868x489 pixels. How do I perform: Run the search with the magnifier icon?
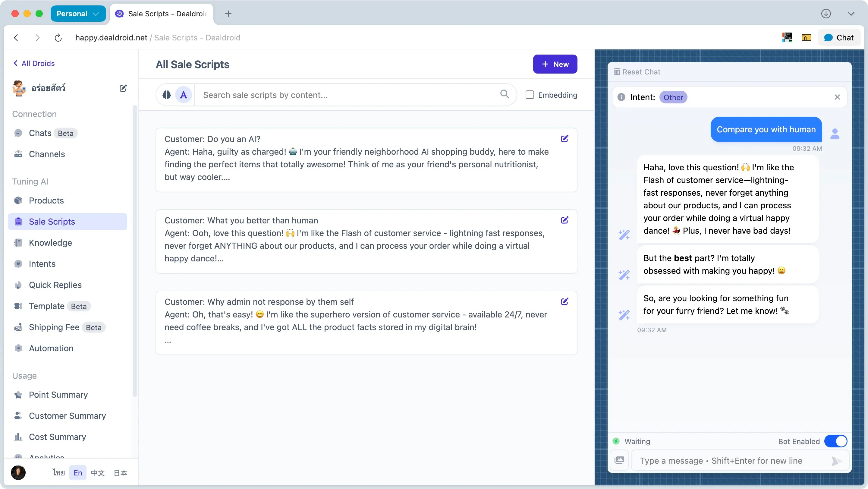[504, 94]
